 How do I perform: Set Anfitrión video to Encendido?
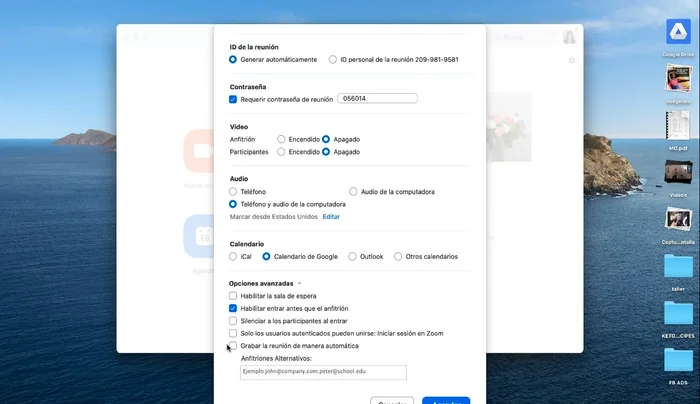282,139
